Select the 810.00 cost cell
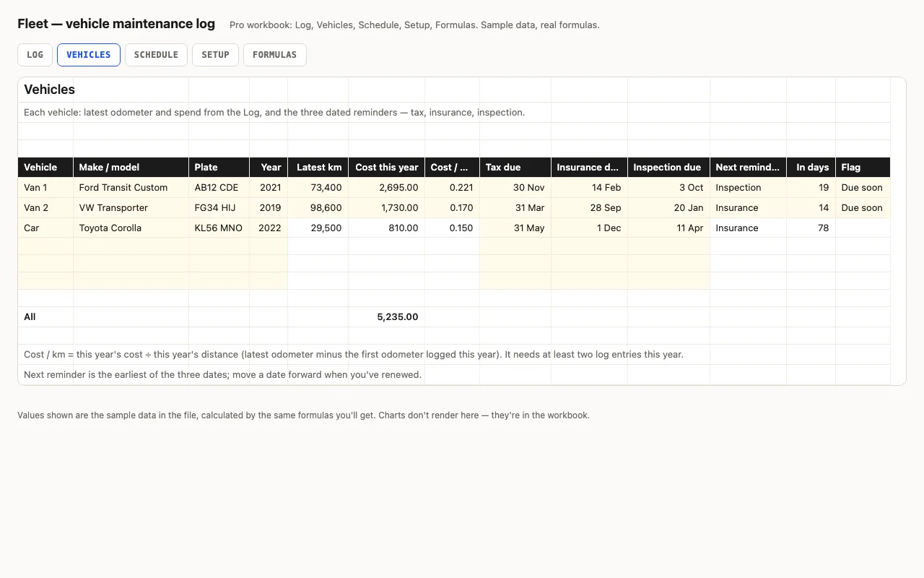 (387, 228)
